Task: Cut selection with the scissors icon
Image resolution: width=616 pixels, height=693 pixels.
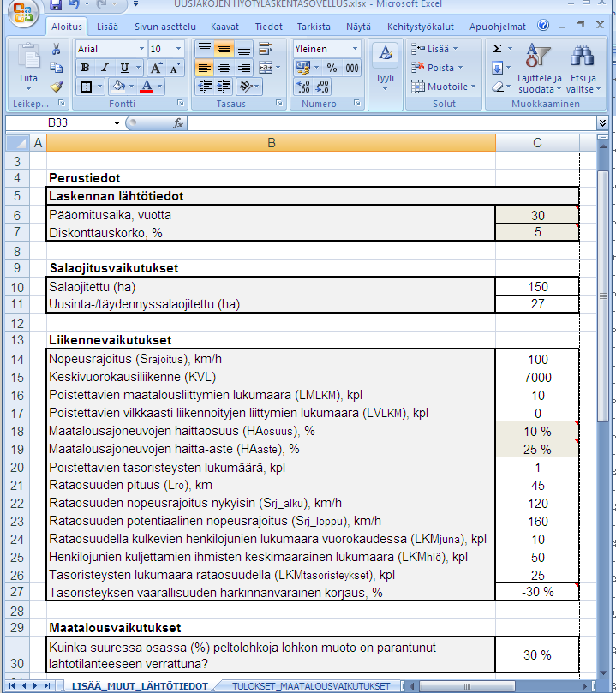Action: coord(57,49)
